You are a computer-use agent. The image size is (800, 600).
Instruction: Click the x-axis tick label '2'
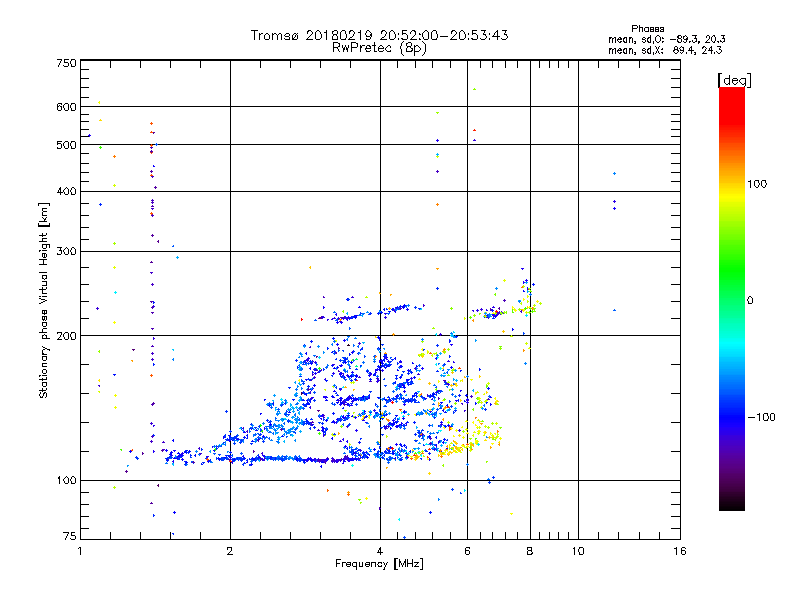[230, 551]
